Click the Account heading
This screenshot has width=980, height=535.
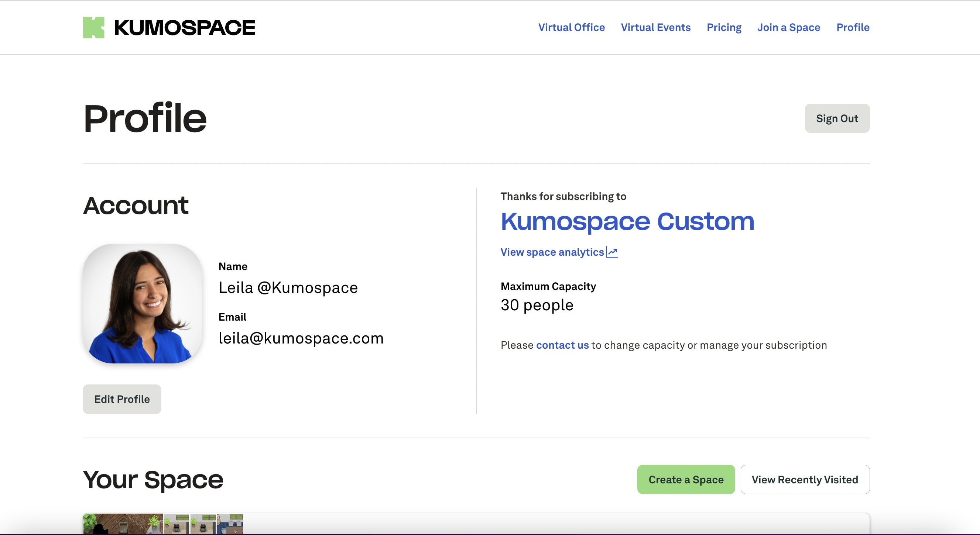click(x=136, y=206)
